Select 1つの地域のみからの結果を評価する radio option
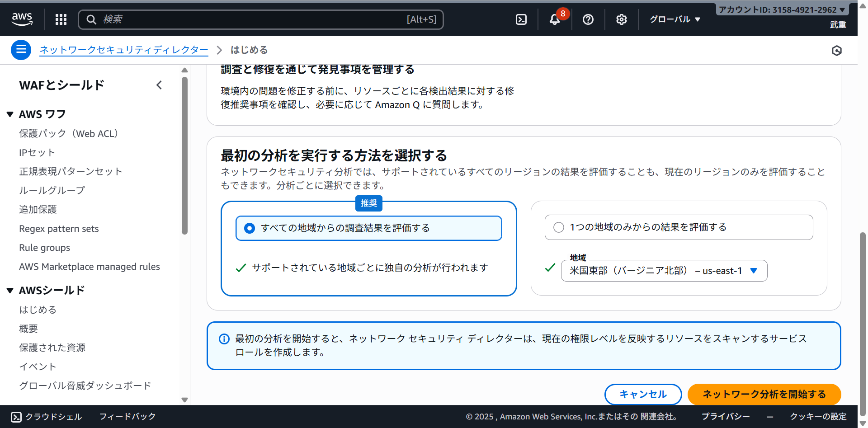 click(x=559, y=227)
